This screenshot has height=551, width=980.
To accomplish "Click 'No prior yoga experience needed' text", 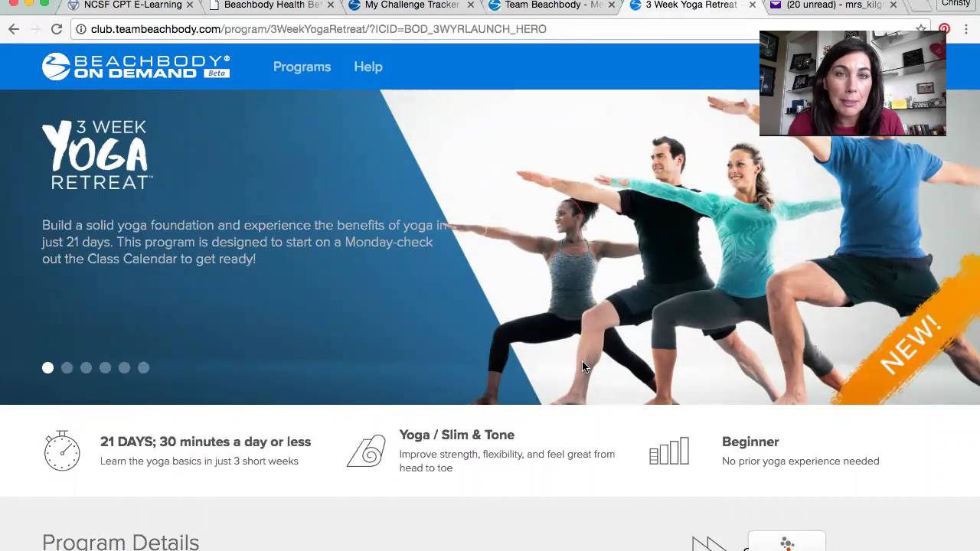I will pos(800,461).
